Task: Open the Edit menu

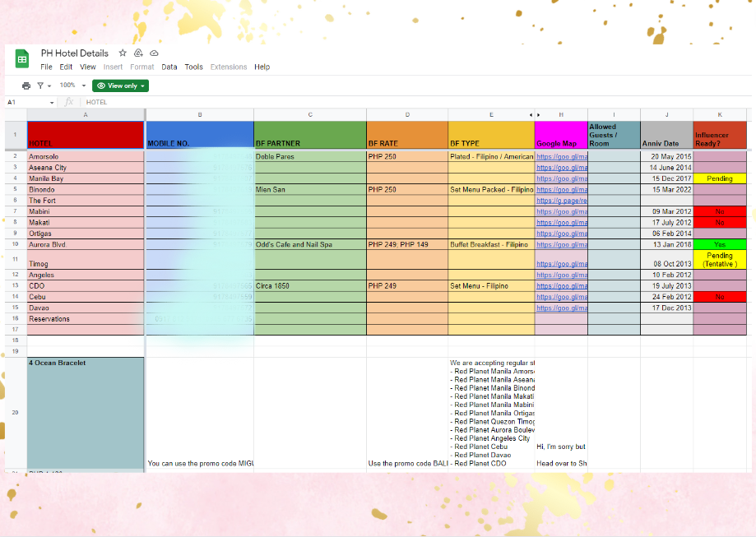Action: pyautogui.click(x=66, y=67)
